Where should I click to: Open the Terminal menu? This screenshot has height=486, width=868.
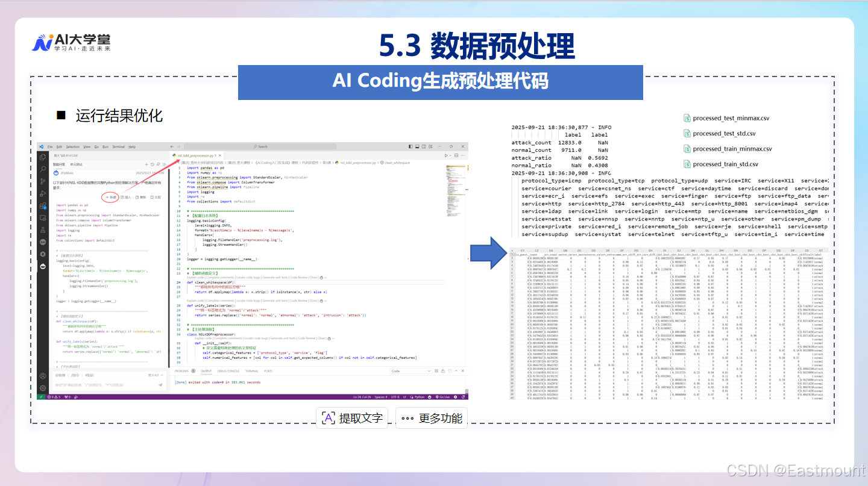pos(118,146)
